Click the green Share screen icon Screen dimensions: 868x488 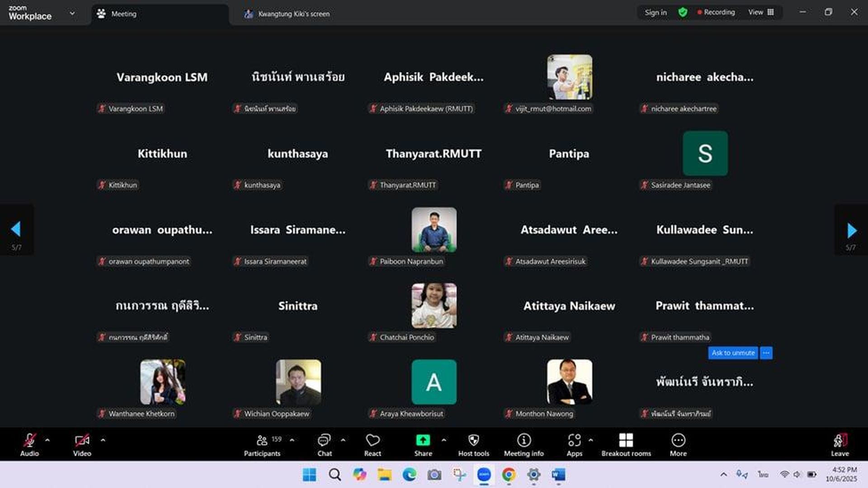pyautogui.click(x=423, y=441)
